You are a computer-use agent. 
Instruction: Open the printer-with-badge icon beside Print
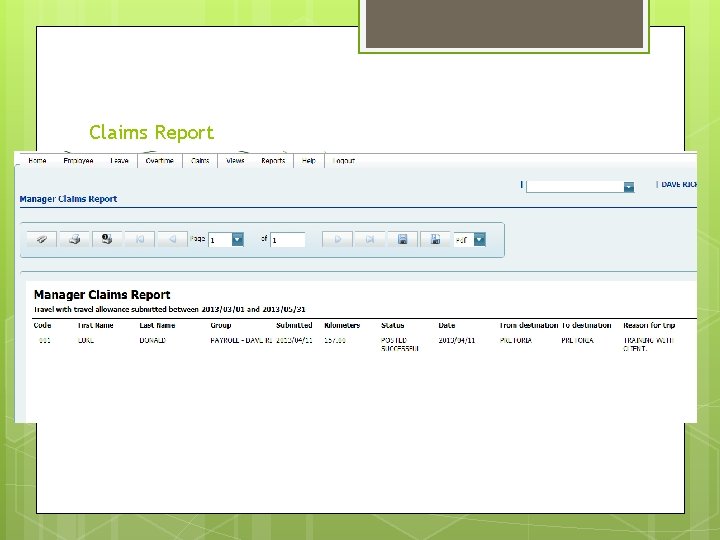[107, 239]
